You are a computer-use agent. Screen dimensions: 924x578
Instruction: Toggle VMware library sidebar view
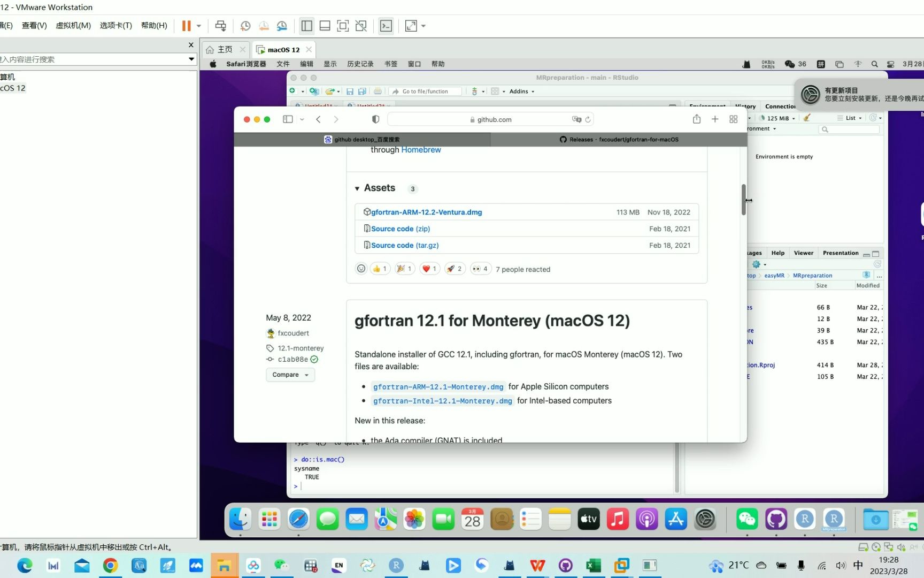click(x=307, y=26)
